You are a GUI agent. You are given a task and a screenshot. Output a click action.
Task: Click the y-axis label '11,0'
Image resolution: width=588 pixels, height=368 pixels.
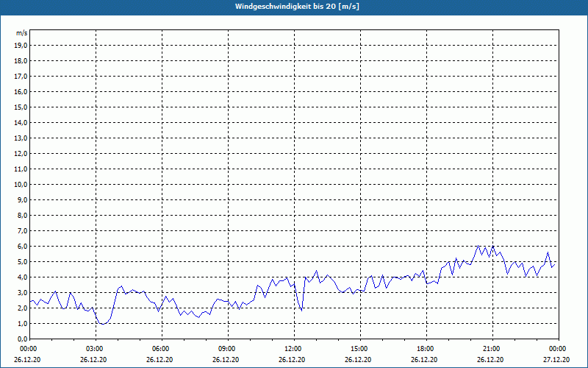pyautogui.click(x=21, y=169)
